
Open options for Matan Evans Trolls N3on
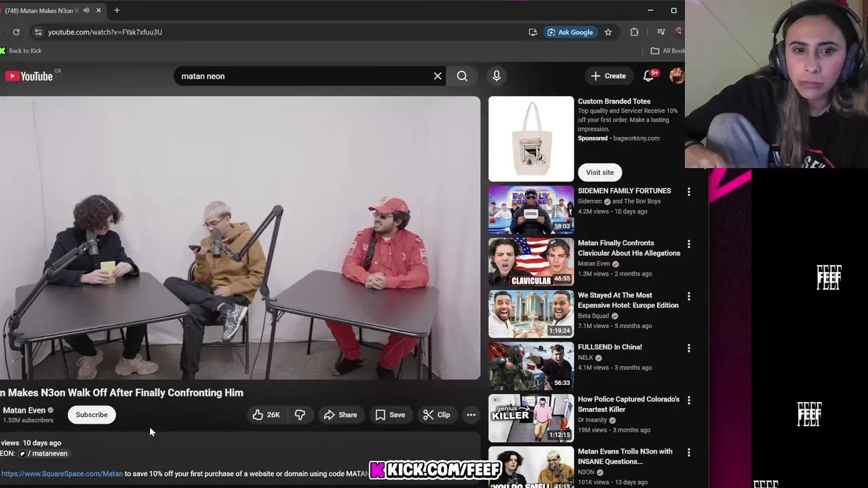(x=689, y=452)
